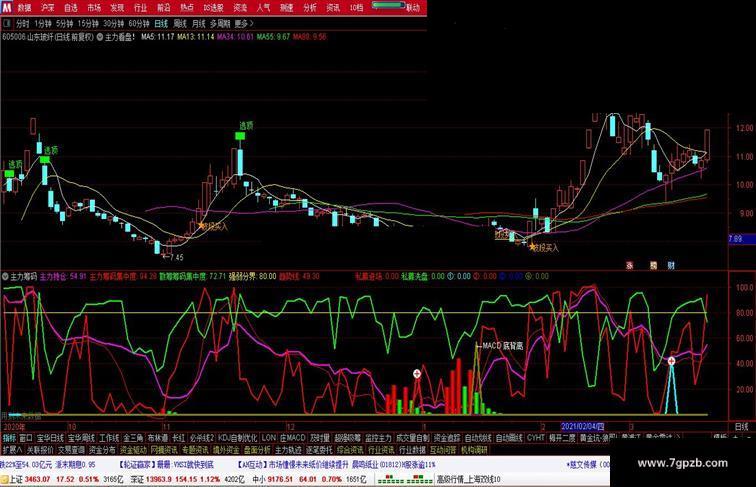Screen dimensions: 756x487
Task: Click the left white circled plus marker
Action: coord(417,373)
